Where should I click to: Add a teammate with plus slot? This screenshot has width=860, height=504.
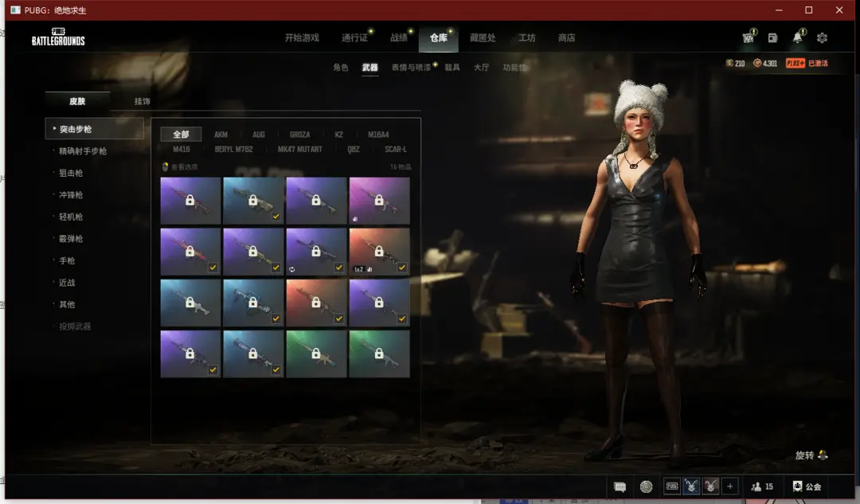(730, 486)
